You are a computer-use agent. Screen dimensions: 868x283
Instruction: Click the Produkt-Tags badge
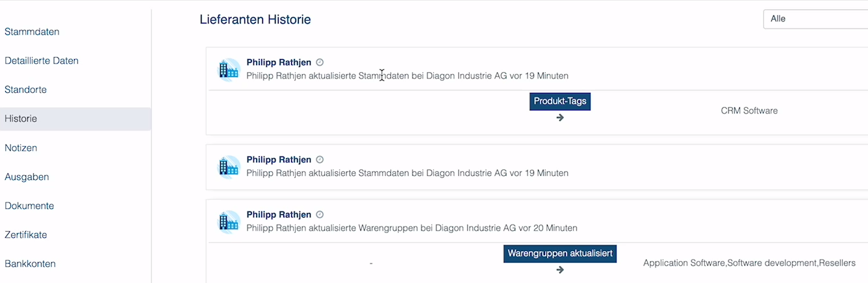[x=560, y=101]
